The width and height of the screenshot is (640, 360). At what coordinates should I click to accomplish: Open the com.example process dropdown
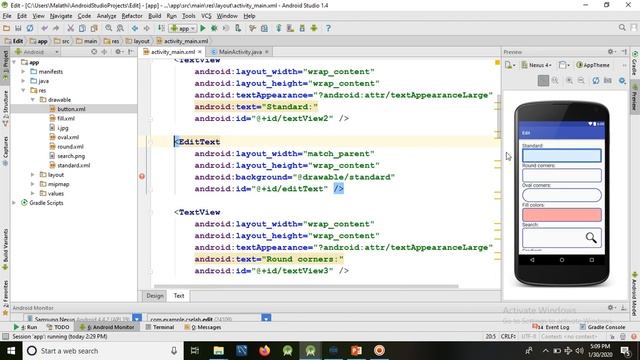click(209, 318)
